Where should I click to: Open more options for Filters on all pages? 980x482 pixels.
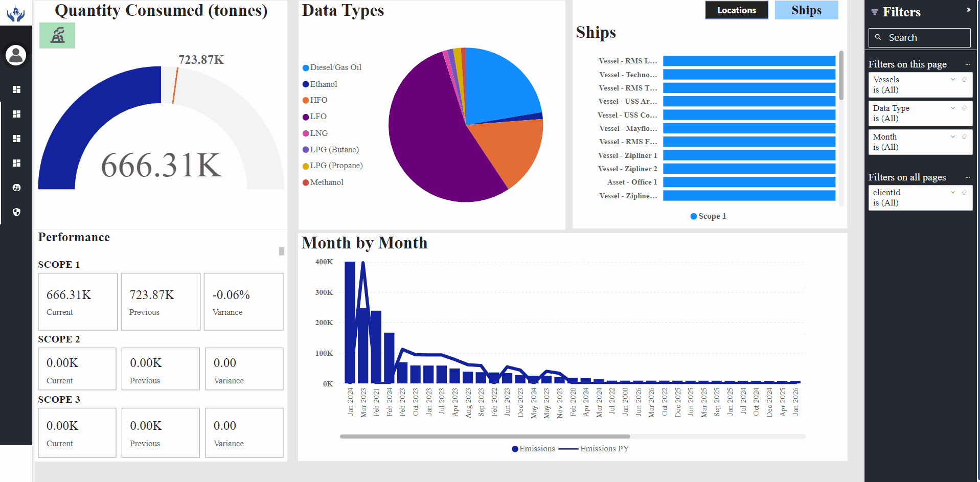968,177
